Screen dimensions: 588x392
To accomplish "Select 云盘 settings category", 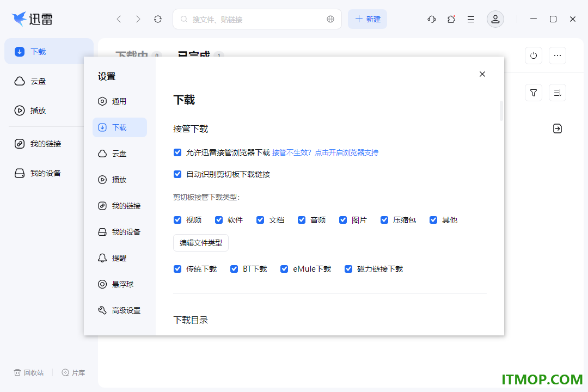I will point(120,154).
